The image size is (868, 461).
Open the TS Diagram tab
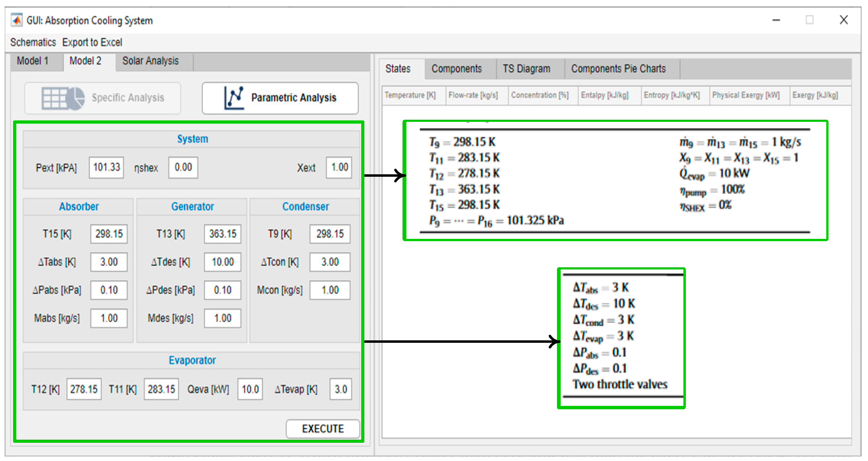[x=526, y=69]
